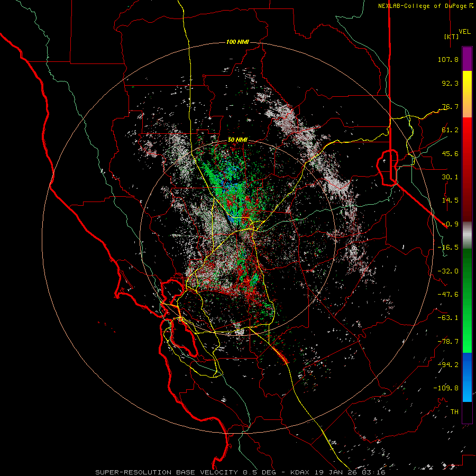Select the 45.6 velocity scale value
The image size is (476, 476).
pos(450,153)
